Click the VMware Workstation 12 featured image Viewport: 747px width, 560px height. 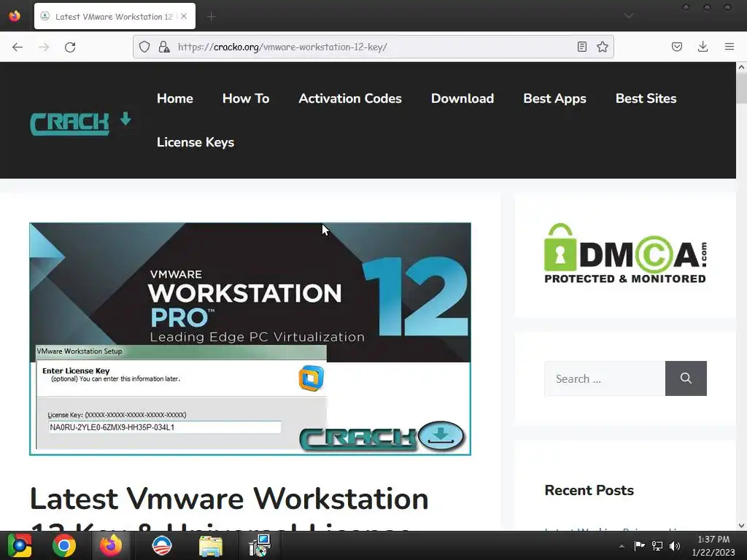point(250,339)
